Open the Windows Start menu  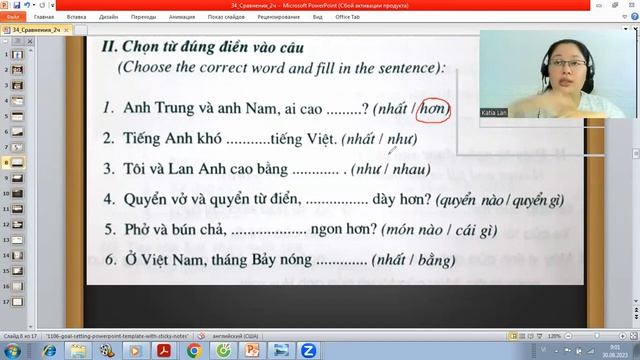[x=12, y=351]
